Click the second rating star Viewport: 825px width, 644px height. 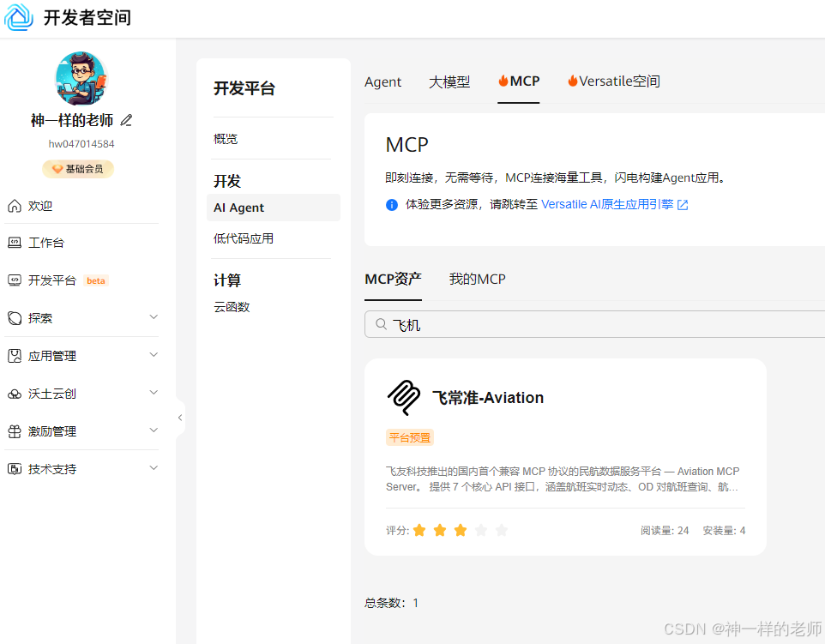(x=440, y=530)
